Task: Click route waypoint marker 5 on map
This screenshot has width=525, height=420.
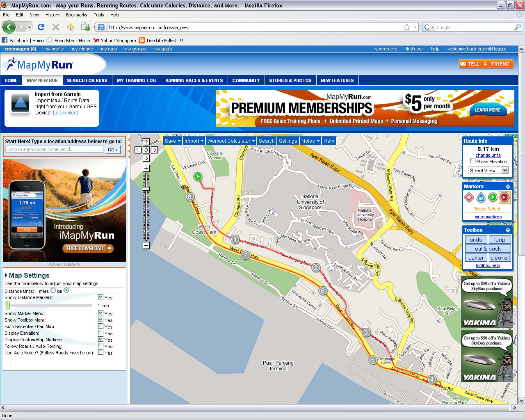Action: coord(373,360)
